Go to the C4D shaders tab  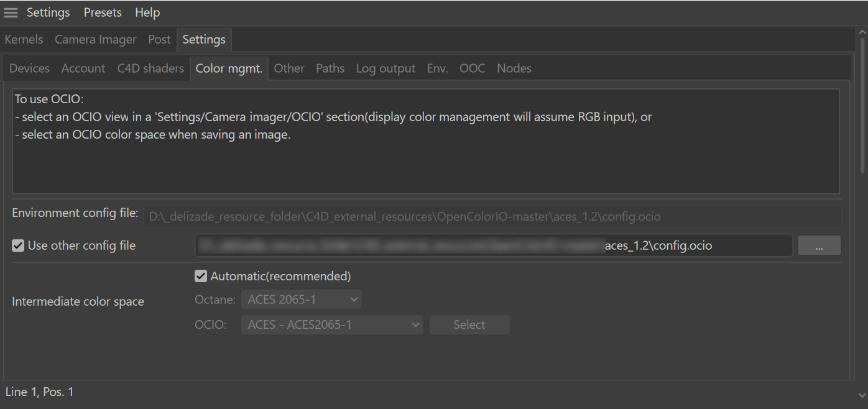click(x=150, y=68)
